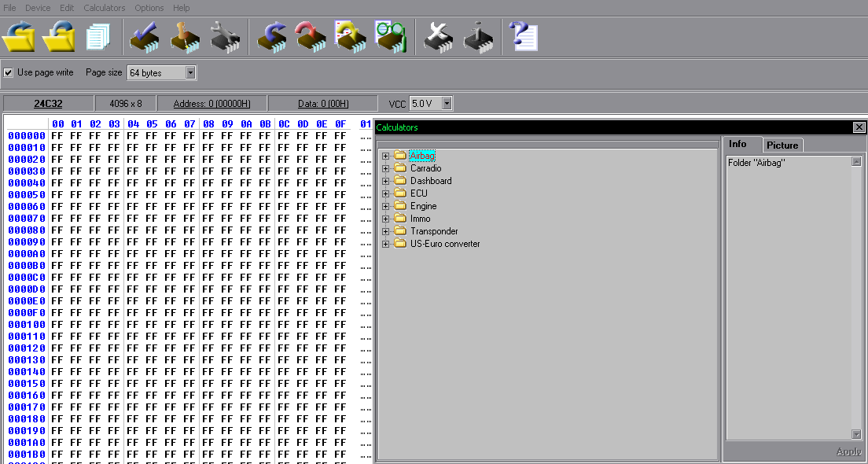Click the write chip red arrow icon
The width and height of the screenshot is (868, 464).
(x=311, y=37)
